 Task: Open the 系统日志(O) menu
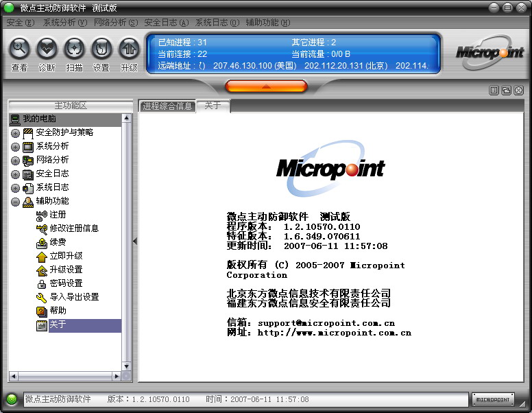click(x=217, y=23)
